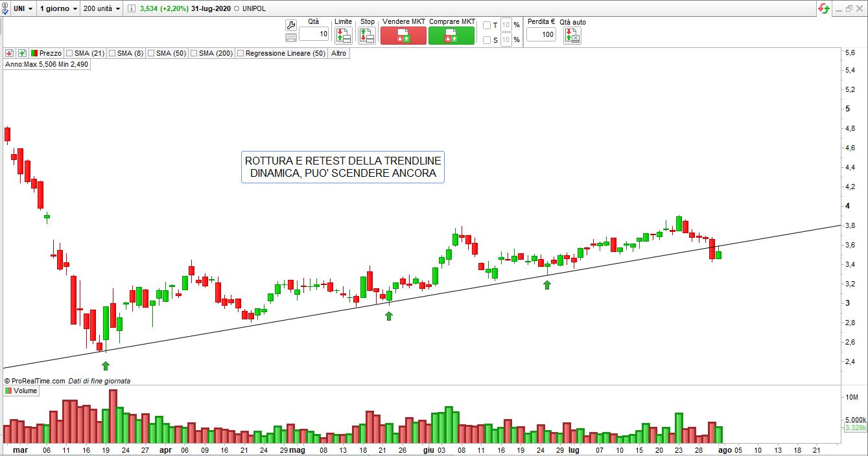
Task: Open the 200 unità dropdown
Action: coord(102,8)
